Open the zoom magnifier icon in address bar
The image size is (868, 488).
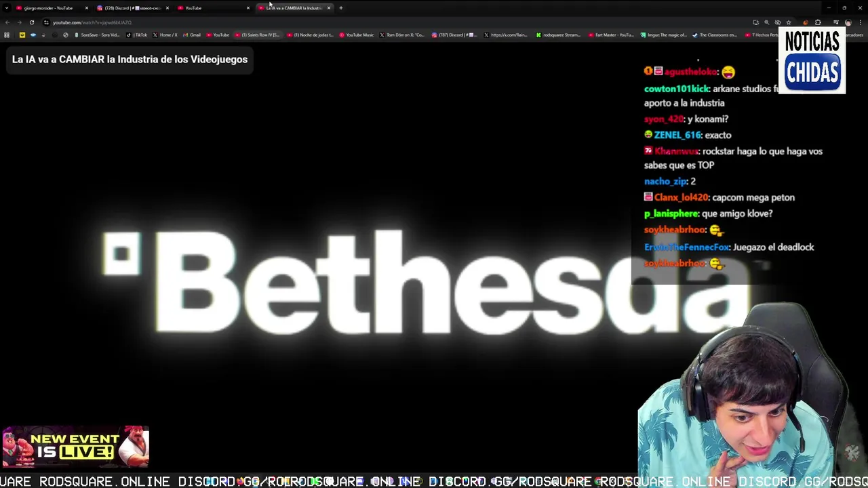(767, 22)
